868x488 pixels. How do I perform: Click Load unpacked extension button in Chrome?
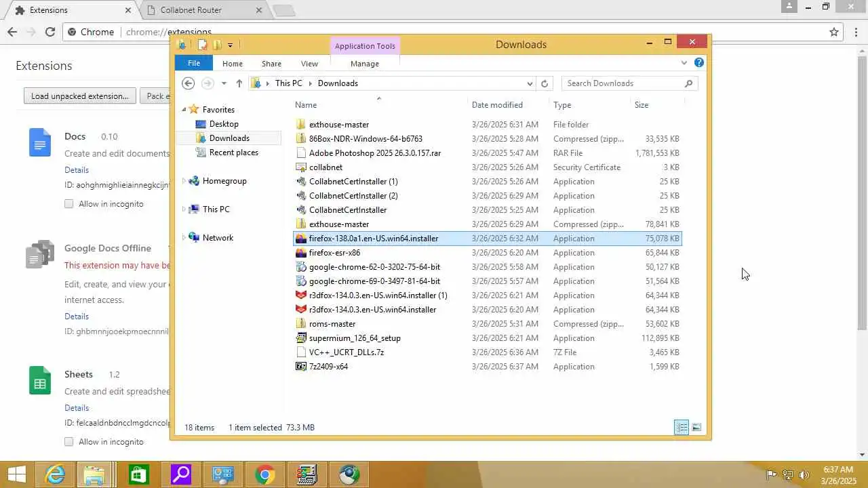point(80,96)
